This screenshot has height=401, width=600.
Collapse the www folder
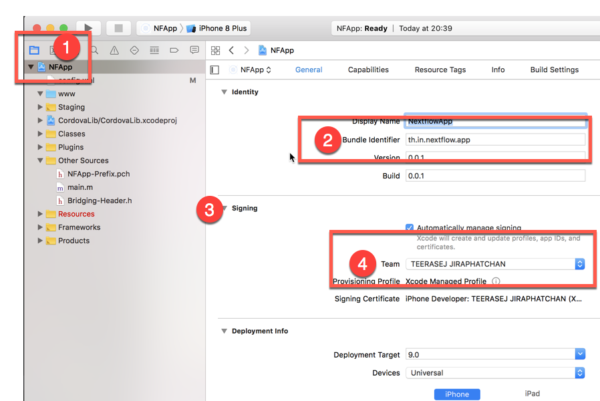coord(40,94)
